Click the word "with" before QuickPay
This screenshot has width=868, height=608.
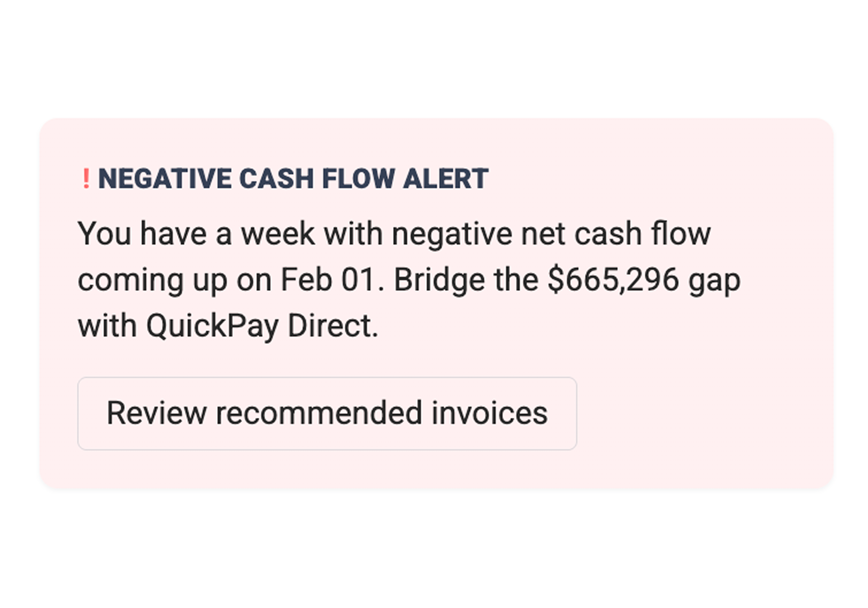(107, 326)
